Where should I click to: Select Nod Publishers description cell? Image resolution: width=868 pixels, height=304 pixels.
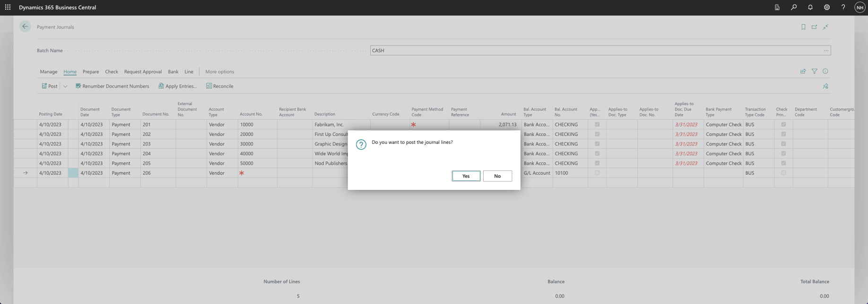(330, 163)
